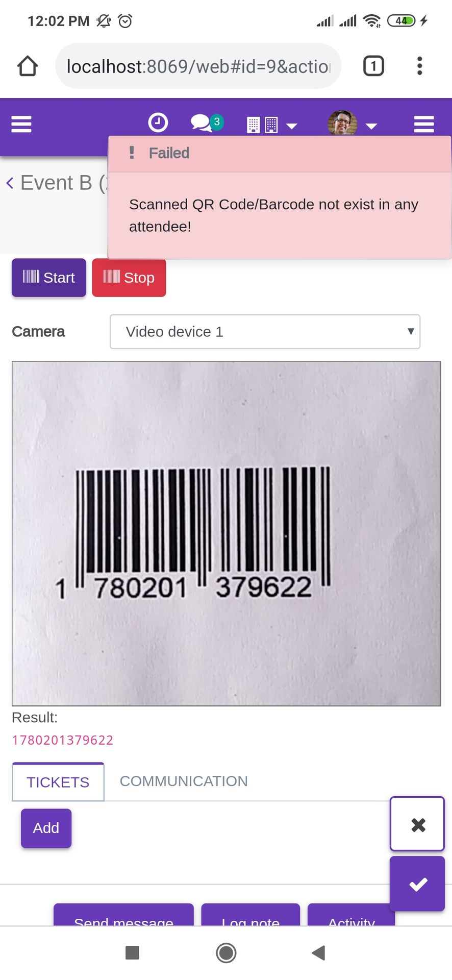Open the left hamburger apps menu
452x980 pixels.
pos(21,124)
